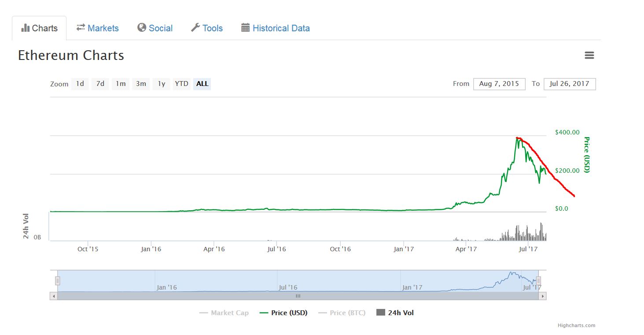Screen dimensions: 644x335
Task: Select the 1y zoom preset
Action: (x=161, y=84)
